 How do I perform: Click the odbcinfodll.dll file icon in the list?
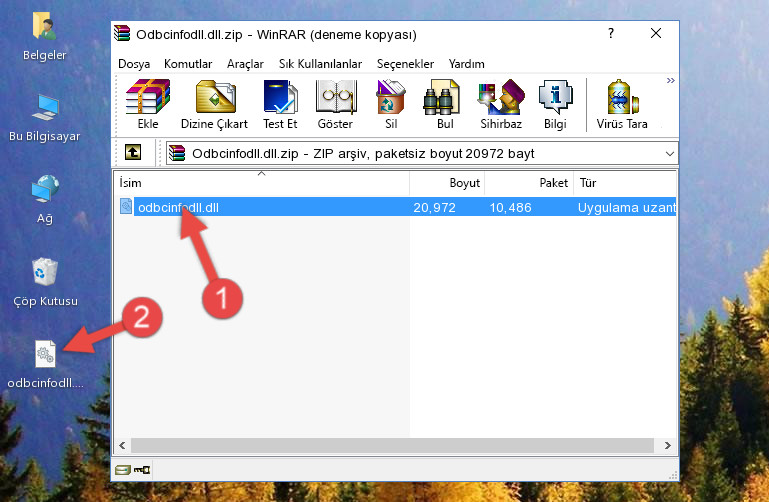126,206
